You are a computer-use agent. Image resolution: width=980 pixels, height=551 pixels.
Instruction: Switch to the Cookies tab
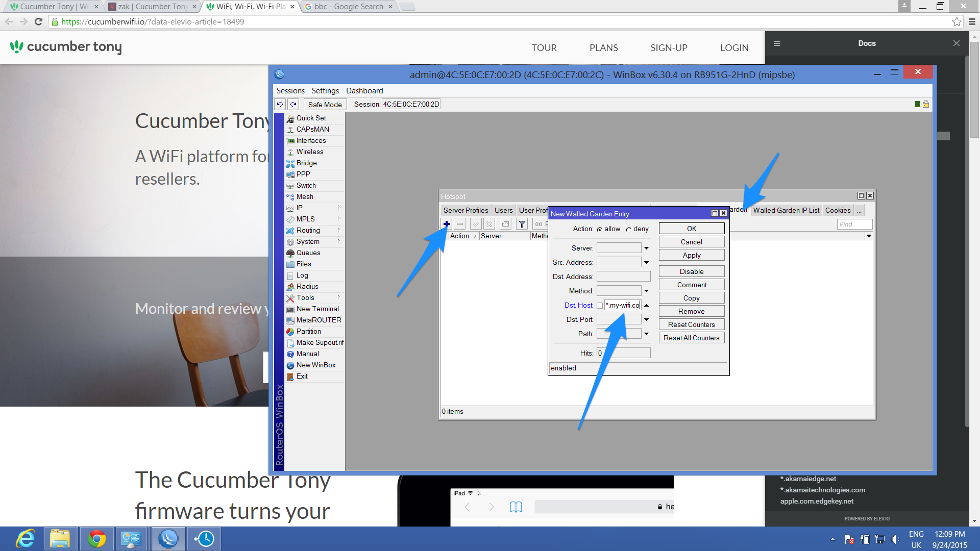(x=838, y=210)
